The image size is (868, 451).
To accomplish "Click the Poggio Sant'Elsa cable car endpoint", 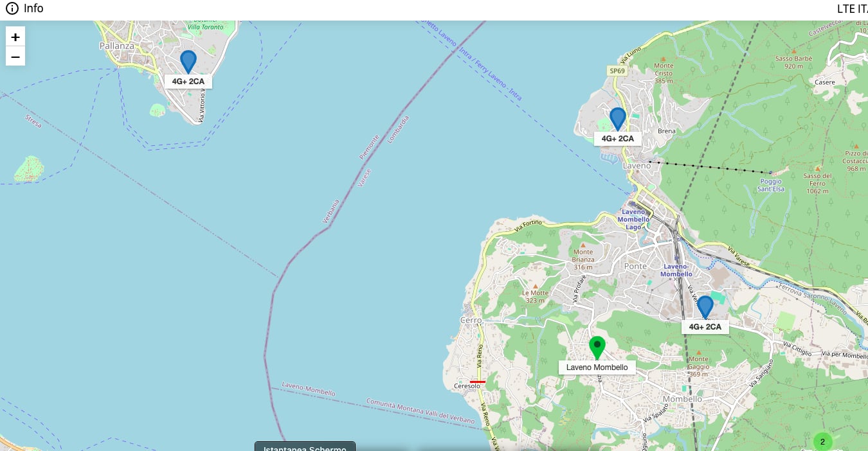I will click(771, 173).
